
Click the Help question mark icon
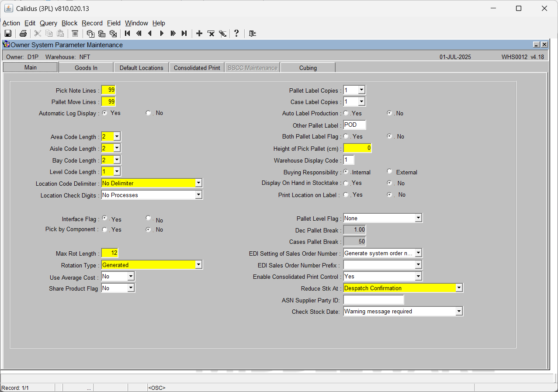point(236,33)
